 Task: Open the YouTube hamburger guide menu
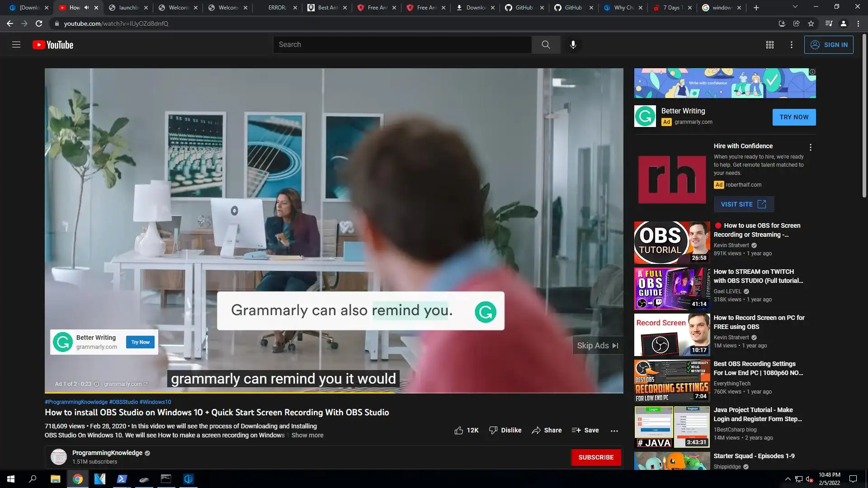coord(16,45)
